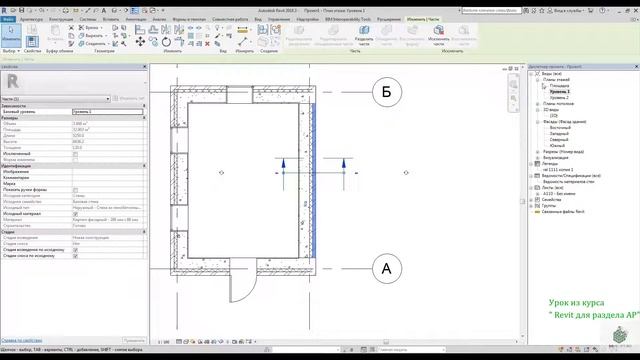Click the Применить button in Properties
This screenshot has height=360, width=640.
(134, 340)
